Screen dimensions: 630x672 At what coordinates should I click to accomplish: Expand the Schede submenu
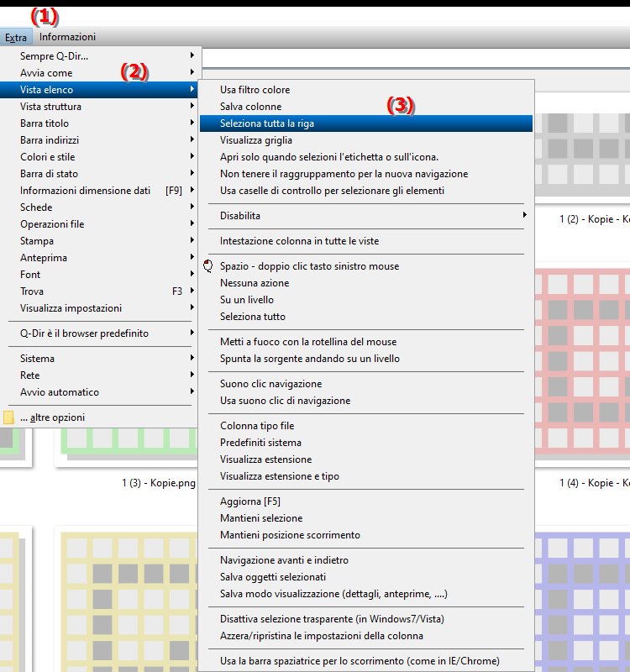pyautogui.click(x=99, y=207)
